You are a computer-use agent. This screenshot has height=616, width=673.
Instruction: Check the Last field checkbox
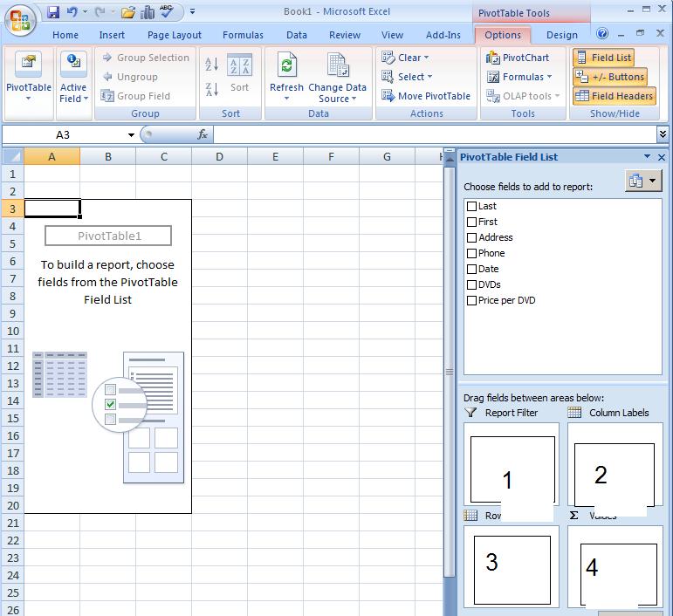click(472, 206)
